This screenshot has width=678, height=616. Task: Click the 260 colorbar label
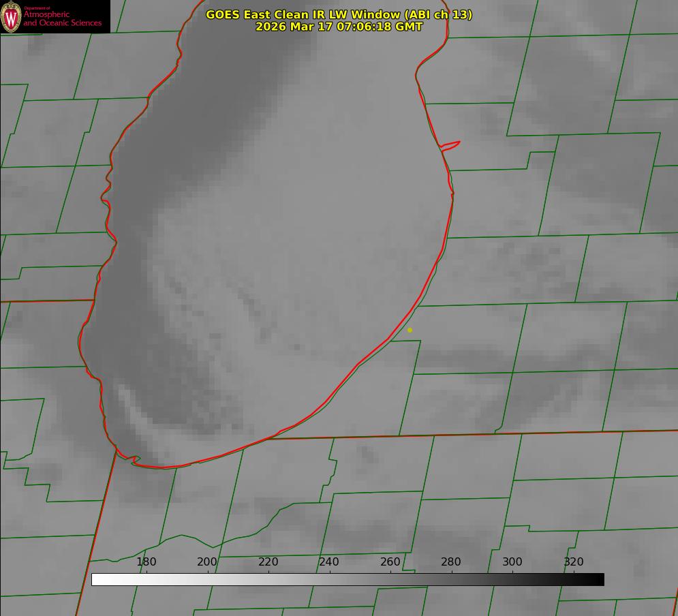pos(390,561)
